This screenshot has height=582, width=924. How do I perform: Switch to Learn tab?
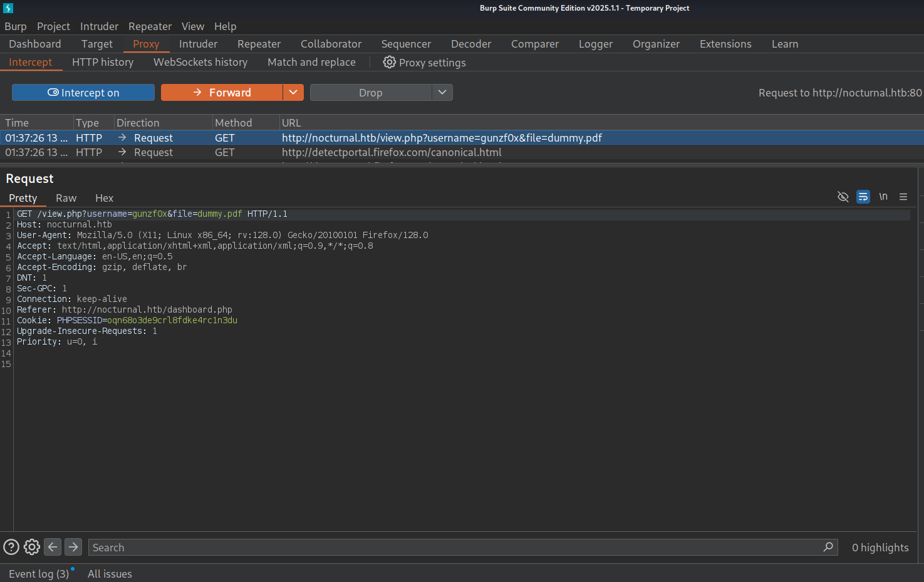[x=785, y=44]
